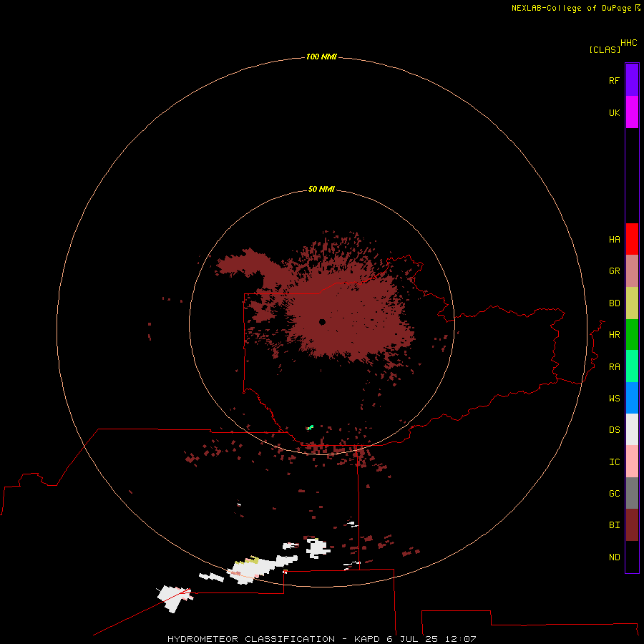Click the IC legend label
The height and width of the screenshot is (644, 644).
click(614, 462)
